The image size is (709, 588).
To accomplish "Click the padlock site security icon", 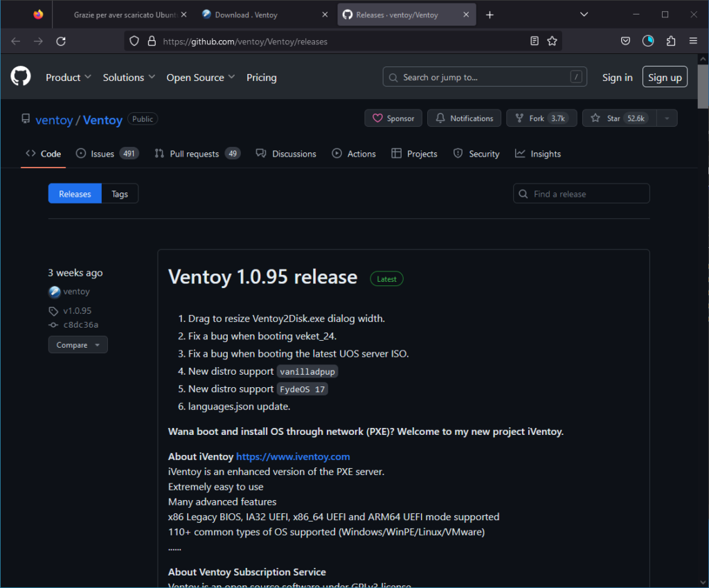I will click(152, 41).
